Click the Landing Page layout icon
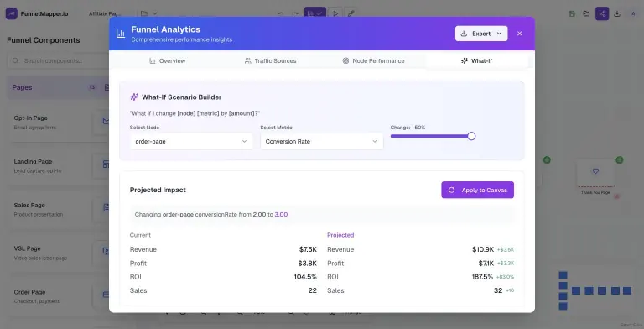The image size is (644, 329). click(106, 164)
